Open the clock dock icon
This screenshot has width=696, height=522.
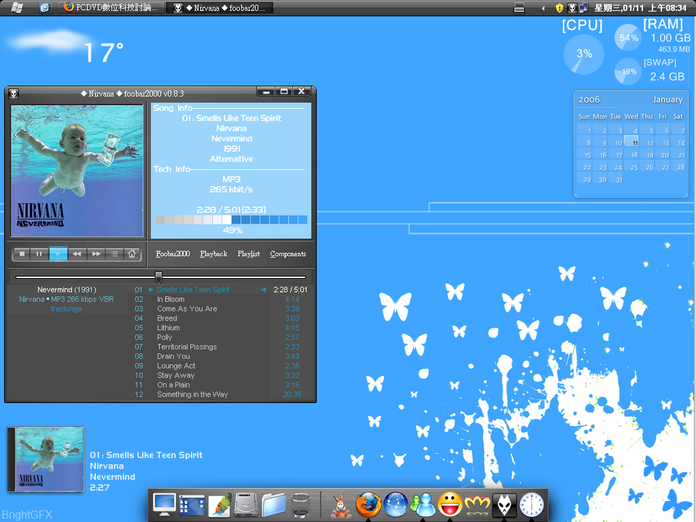coord(531,505)
